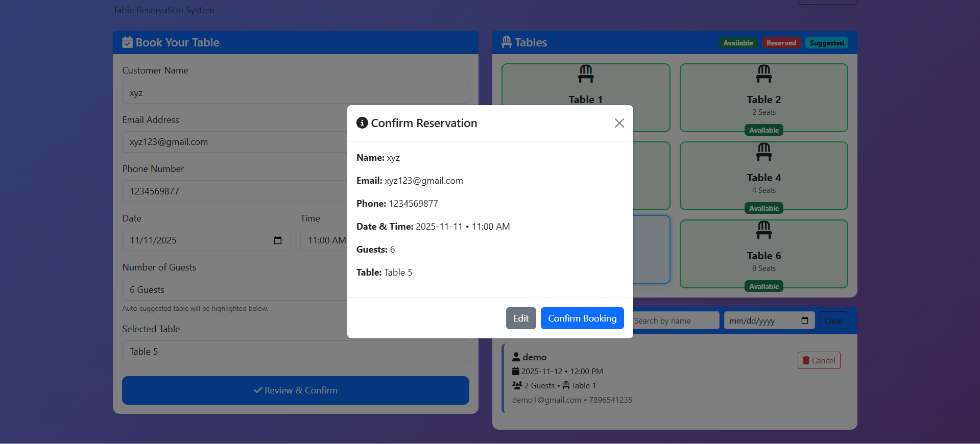Click the chair icon in Tables header
The image size is (980, 444).
[x=507, y=42]
